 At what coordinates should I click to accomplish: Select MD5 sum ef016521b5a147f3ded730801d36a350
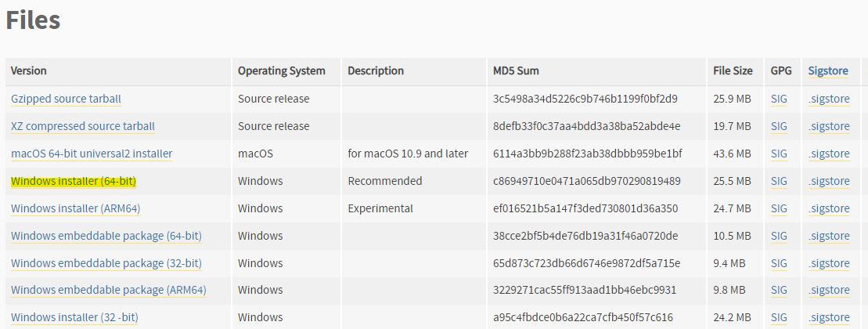[x=585, y=208]
